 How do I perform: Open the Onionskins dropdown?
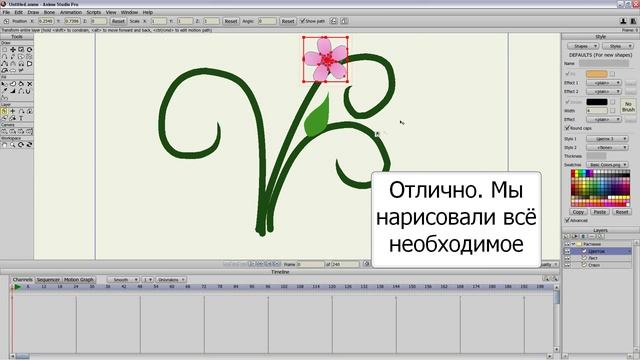[x=171, y=280]
